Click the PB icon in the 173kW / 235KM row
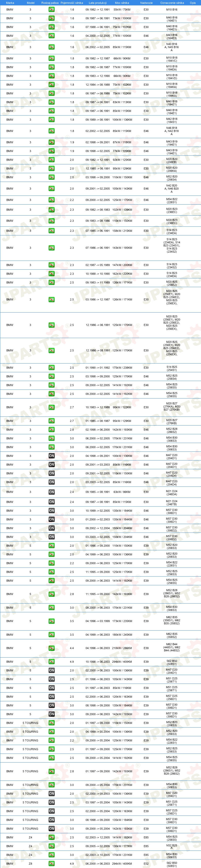This screenshot has height=868, width=201. [x=51, y=621]
